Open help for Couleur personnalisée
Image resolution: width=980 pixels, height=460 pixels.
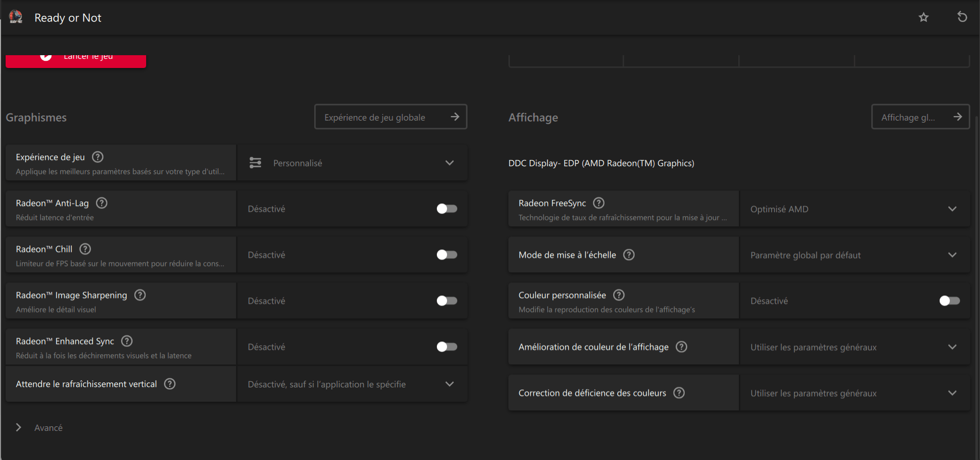(619, 295)
